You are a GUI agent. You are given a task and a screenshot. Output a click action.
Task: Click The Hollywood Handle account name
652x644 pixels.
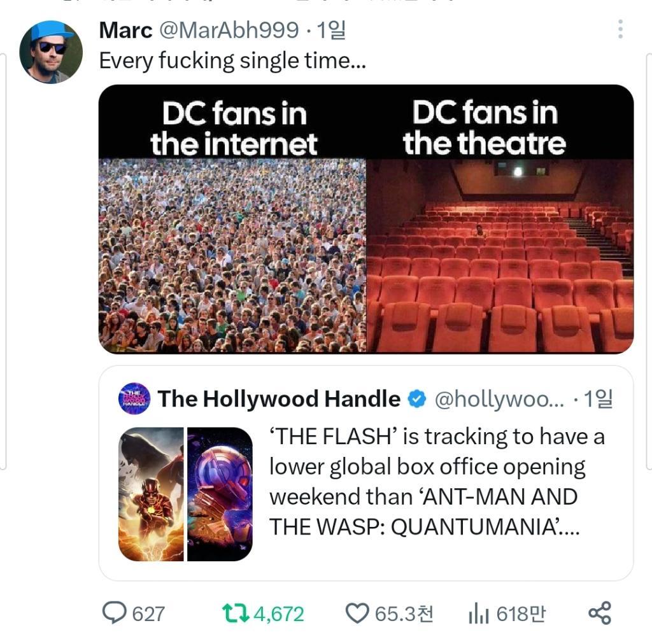[279, 399]
